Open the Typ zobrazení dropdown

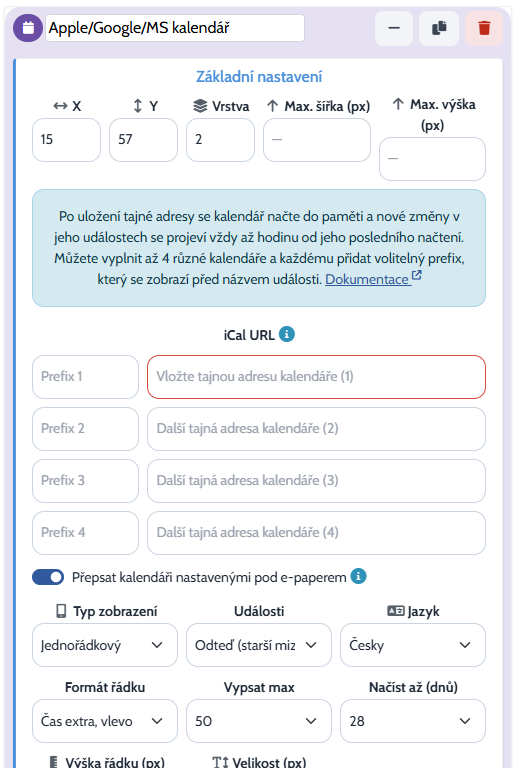[x=105, y=645]
